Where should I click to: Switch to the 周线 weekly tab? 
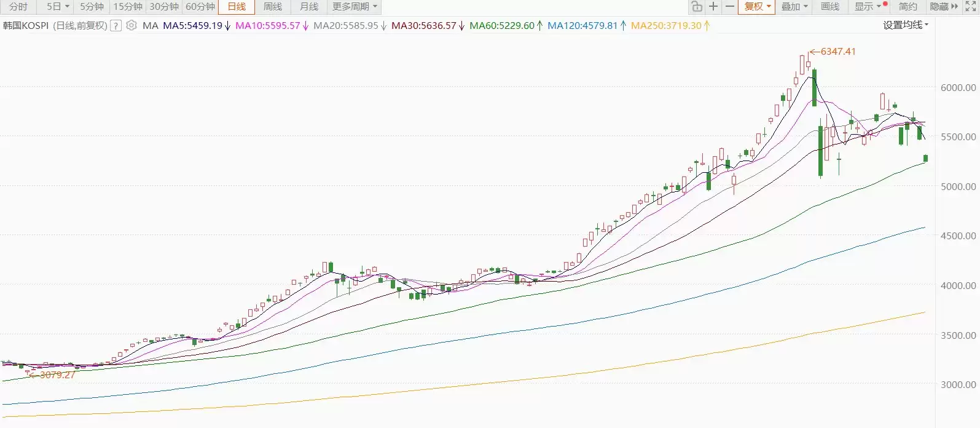[273, 7]
